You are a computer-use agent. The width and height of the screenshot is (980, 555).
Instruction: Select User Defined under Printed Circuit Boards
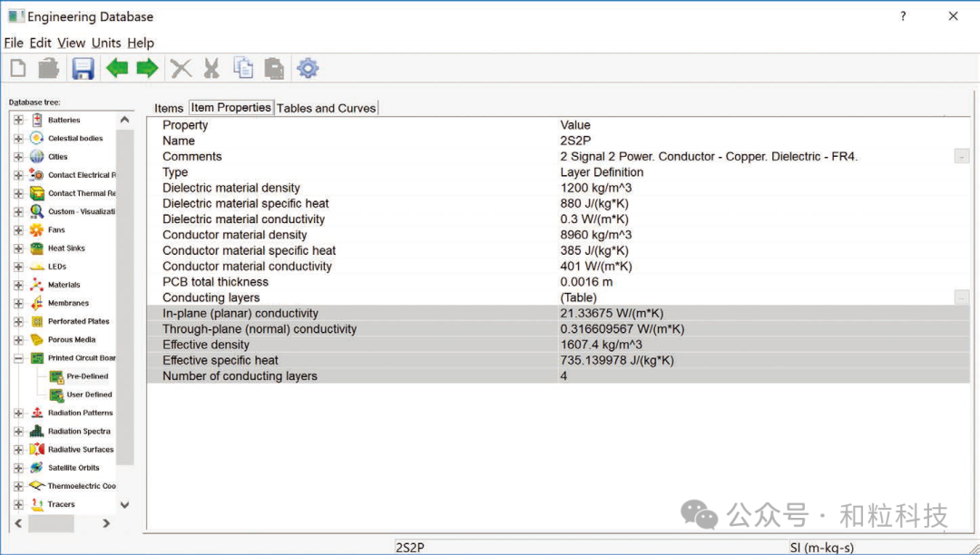pyautogui.click(x=89, y=394)
